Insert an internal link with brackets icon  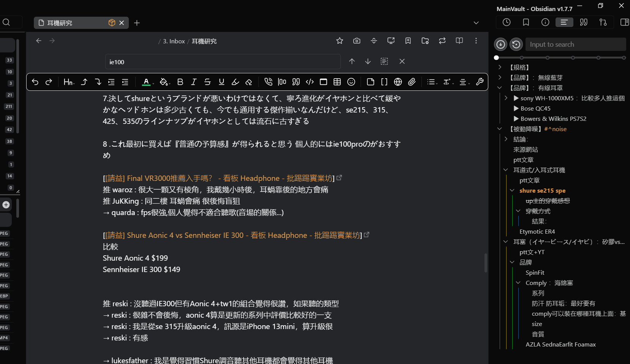click(x=384, y=82)
